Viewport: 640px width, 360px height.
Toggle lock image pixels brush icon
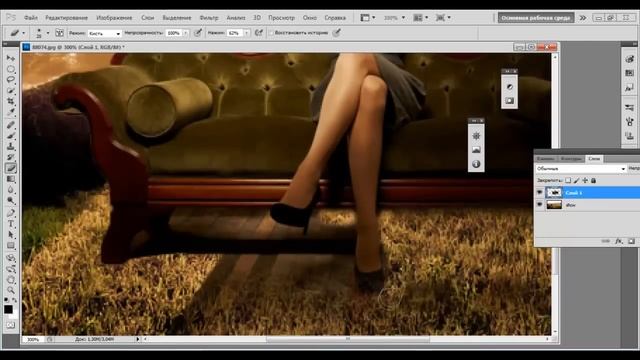click(576, 180)
